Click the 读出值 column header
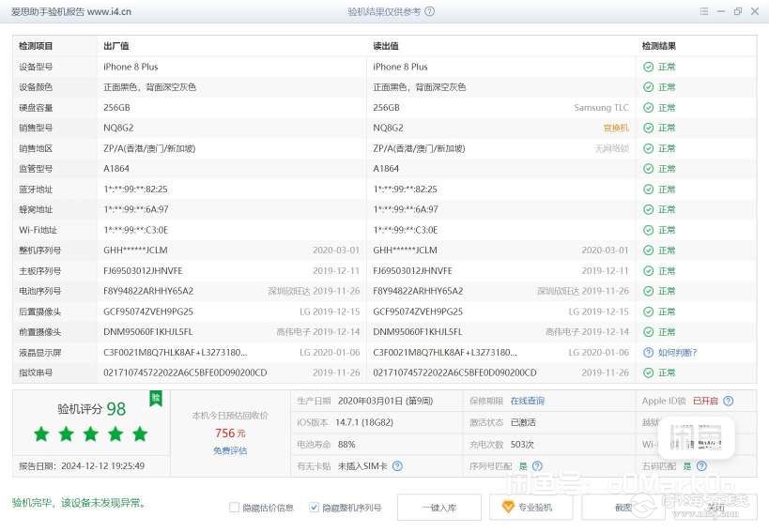Screen dimensions: 769x532 pos(386,46)
